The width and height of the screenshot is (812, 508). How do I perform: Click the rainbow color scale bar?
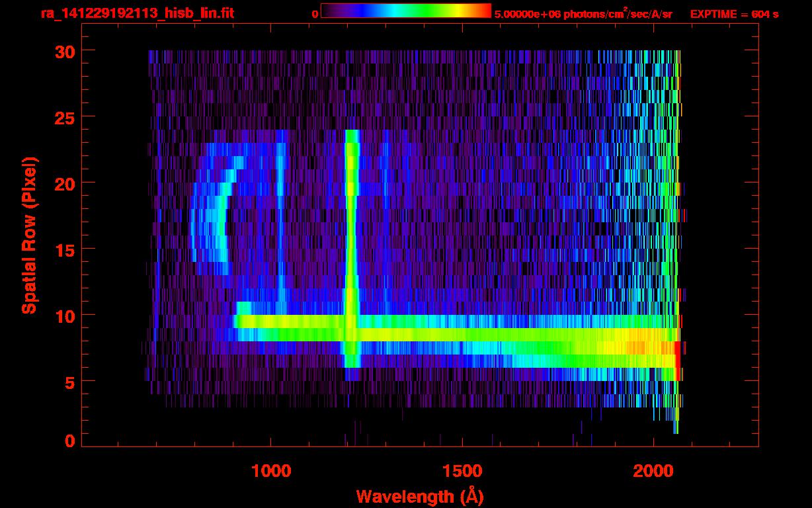point(406,11)
